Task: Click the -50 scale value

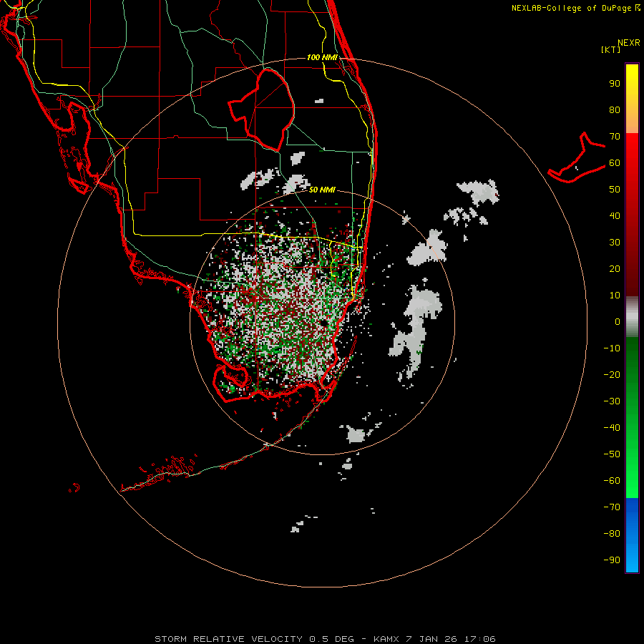Action: click(612, 454)
